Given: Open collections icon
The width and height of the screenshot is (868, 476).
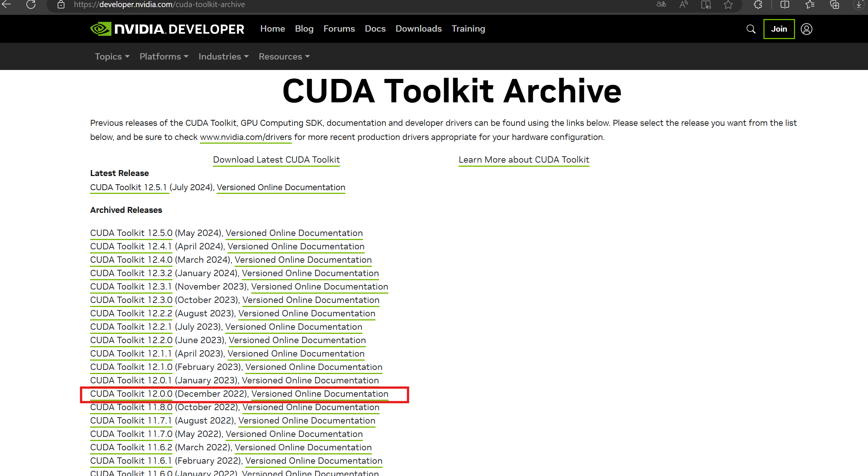Looking at the screenshot, I should (835, 4).
